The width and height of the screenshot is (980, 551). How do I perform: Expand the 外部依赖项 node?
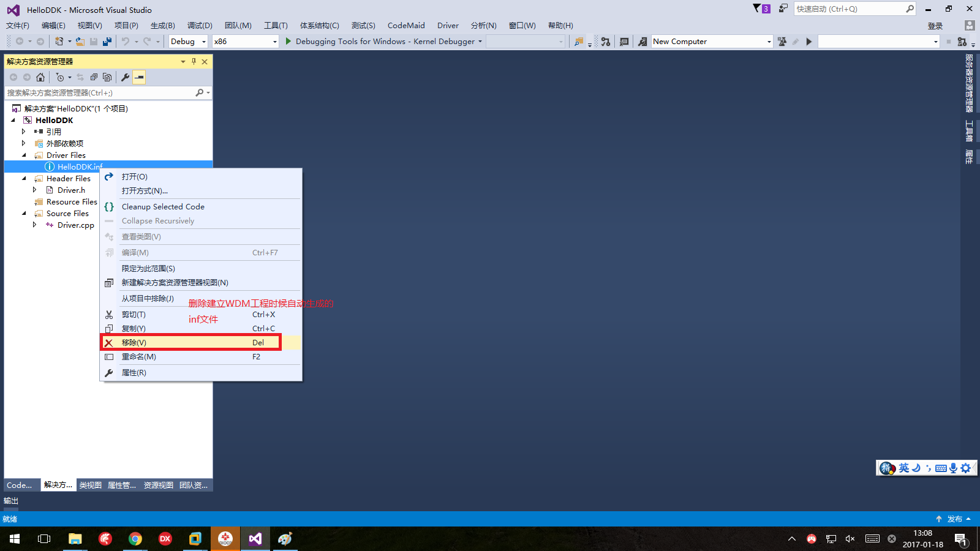pyautogui.click(x=24, y=143)
